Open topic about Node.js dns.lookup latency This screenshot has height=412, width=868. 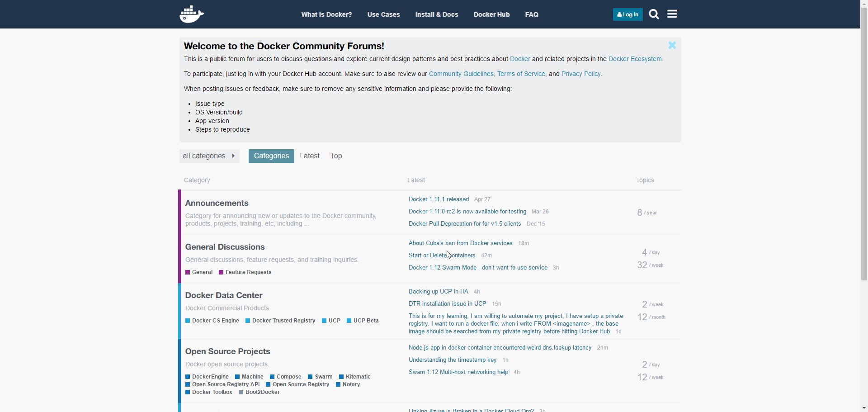click(x=500, y=348)
